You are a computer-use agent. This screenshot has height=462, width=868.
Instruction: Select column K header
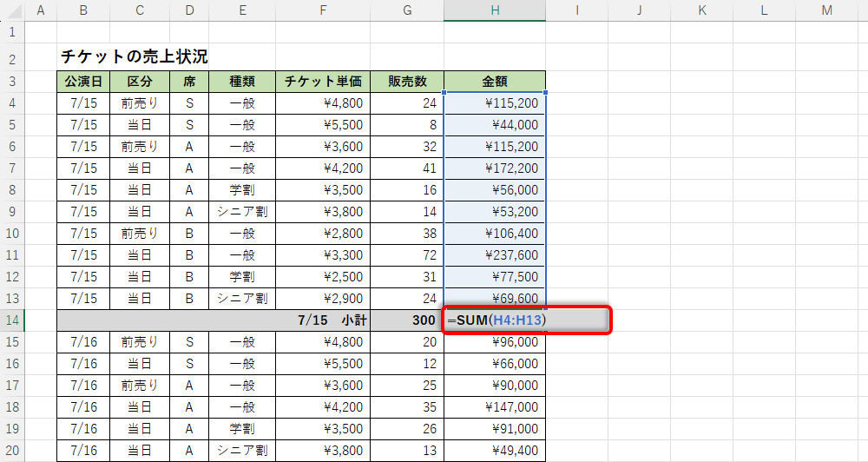[x=702, y=10]
